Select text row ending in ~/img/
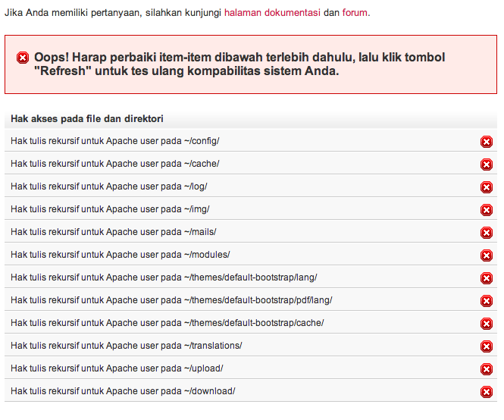 coord(110,209)
